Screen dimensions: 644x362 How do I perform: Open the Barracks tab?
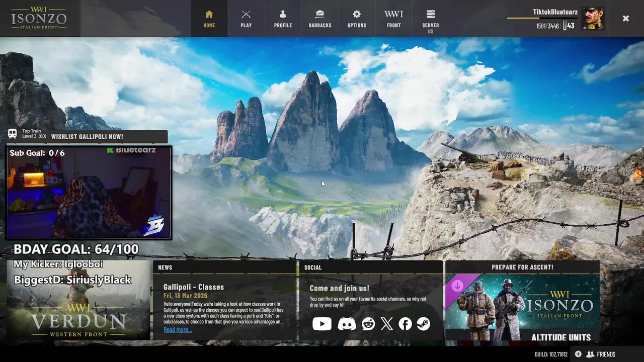(320, 19)
